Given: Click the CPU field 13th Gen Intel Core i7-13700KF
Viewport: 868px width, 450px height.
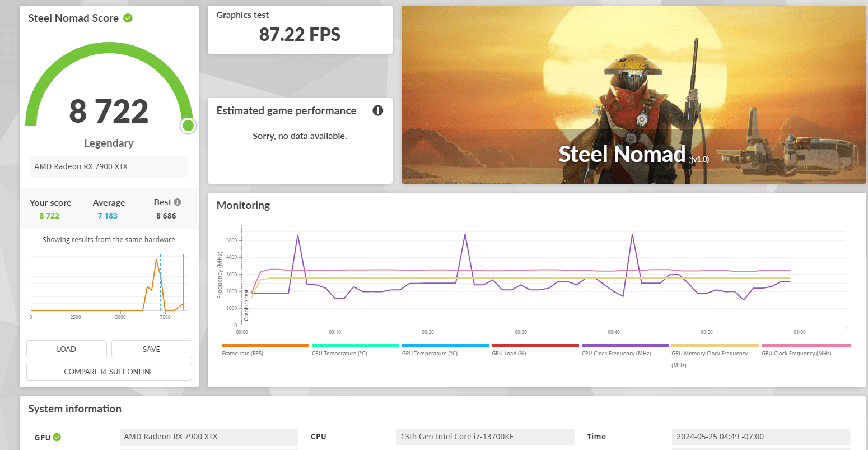Looking at the screenshot, I should click(x=485, y=437).
